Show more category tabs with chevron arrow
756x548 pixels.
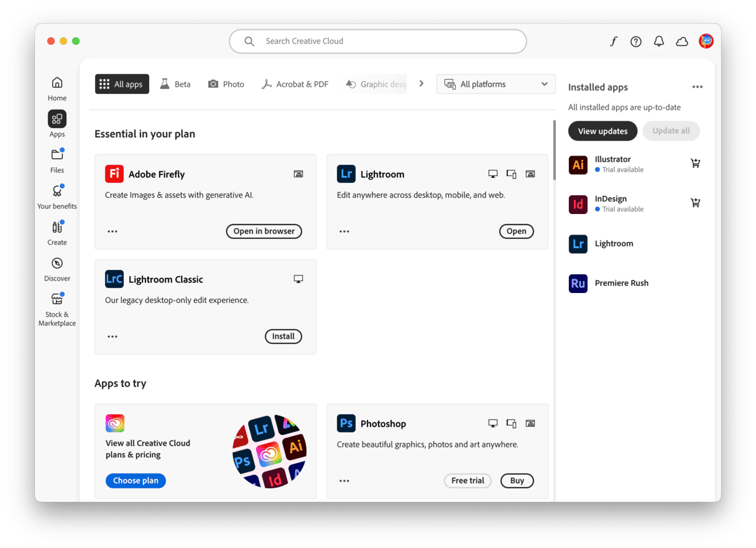tap(422, 84)
